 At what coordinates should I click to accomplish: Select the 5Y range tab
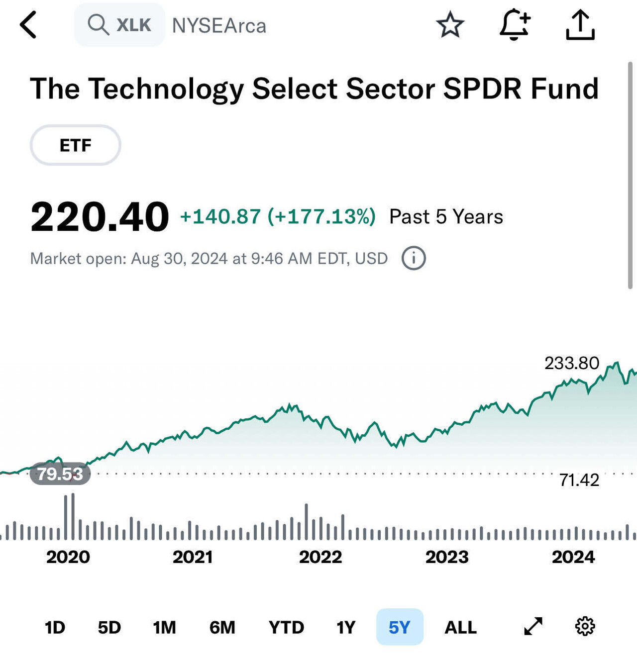[400, 627]
